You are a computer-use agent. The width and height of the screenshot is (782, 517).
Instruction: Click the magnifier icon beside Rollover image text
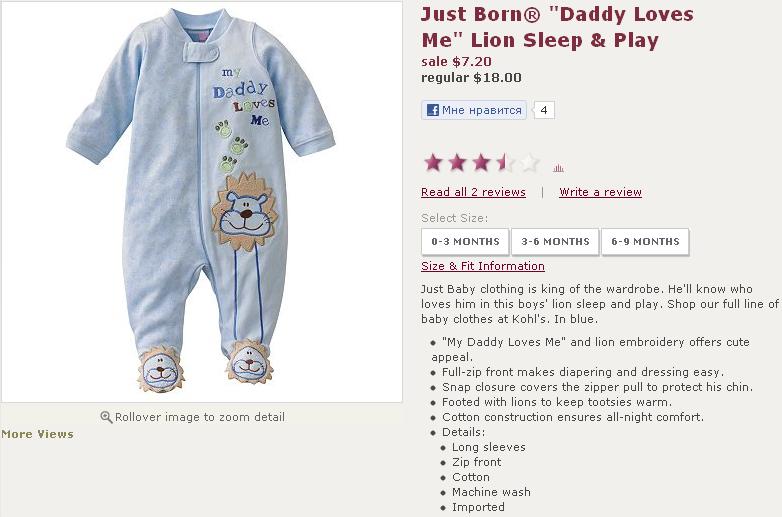pos(106,417)
